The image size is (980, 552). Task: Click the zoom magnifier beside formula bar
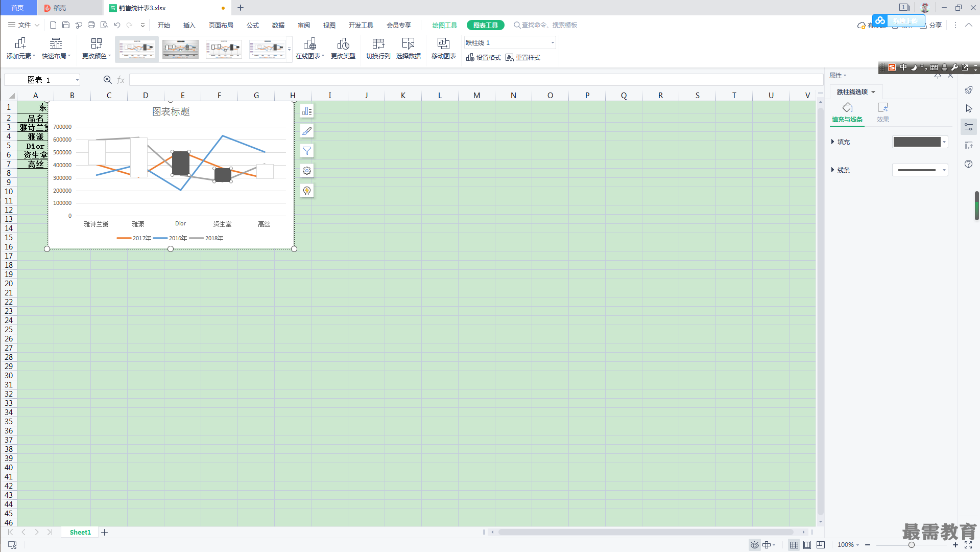coord(108,80)
